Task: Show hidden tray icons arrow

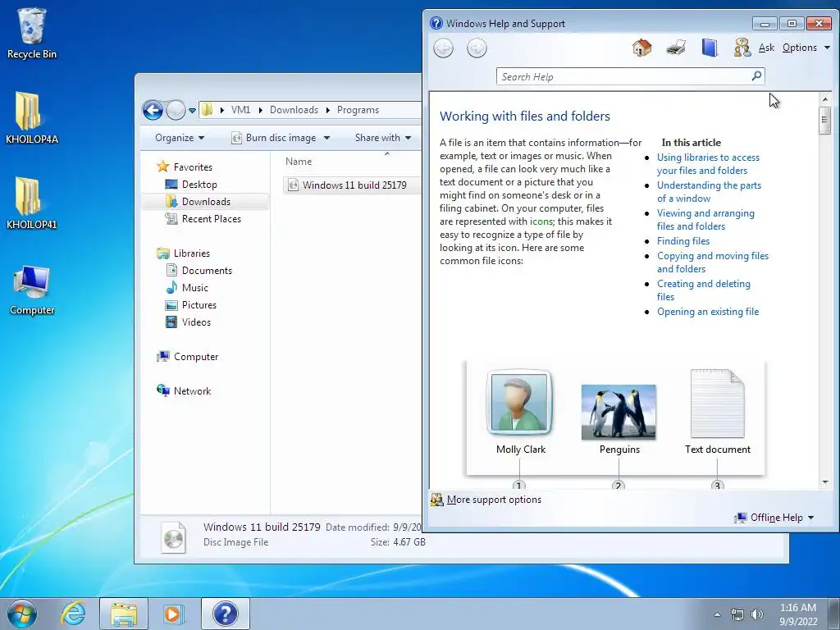Action: (717, 614)
